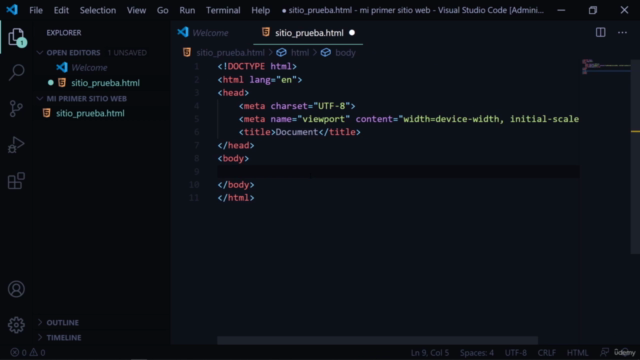
Task: Click the minimap preview of the code
Action: (x=606, y=67)
